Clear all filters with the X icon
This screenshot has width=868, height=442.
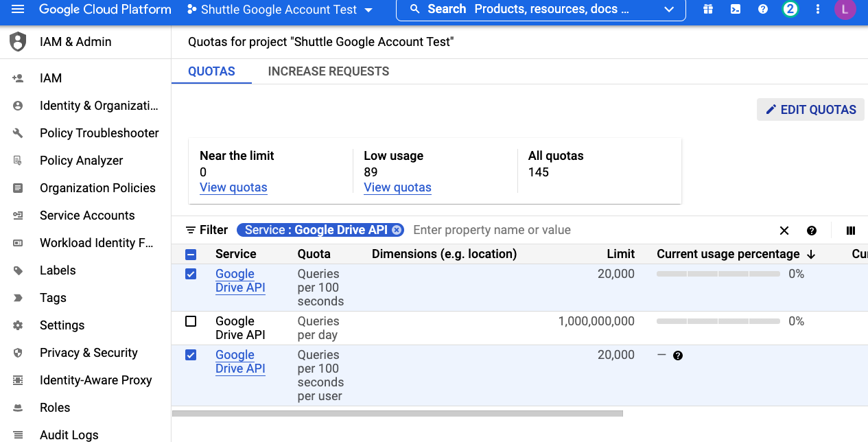[784, 231]
